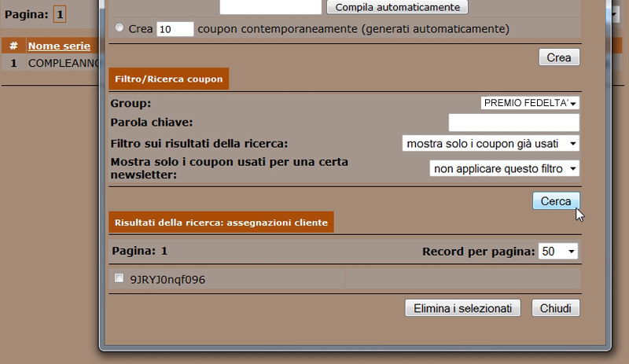Focus the coupon quantity field showing 10
Image resolution: width=629 pixels, height=364 pixels.
click(x=175, y=29)
